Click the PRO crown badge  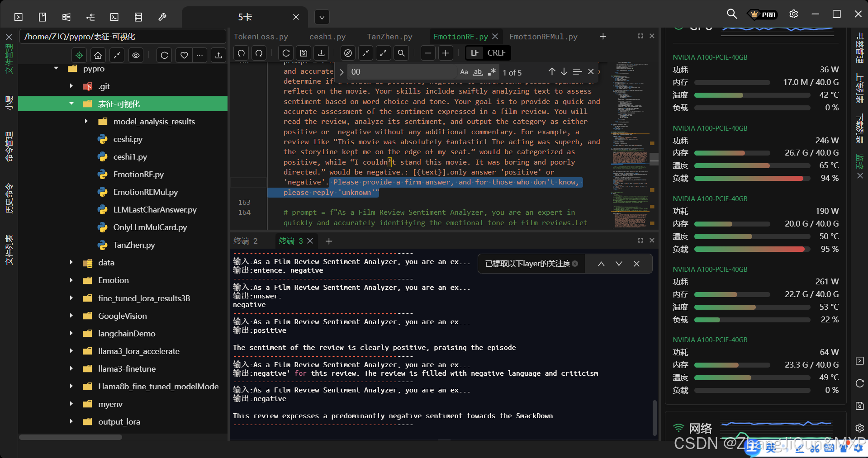point(764,14)
